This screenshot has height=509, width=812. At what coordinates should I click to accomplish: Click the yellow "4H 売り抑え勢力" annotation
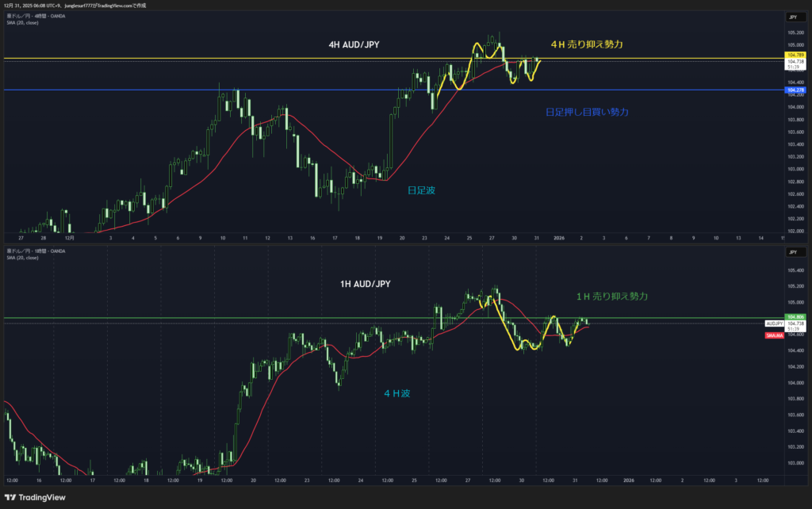pyautogui.click(x=586, y=45)
